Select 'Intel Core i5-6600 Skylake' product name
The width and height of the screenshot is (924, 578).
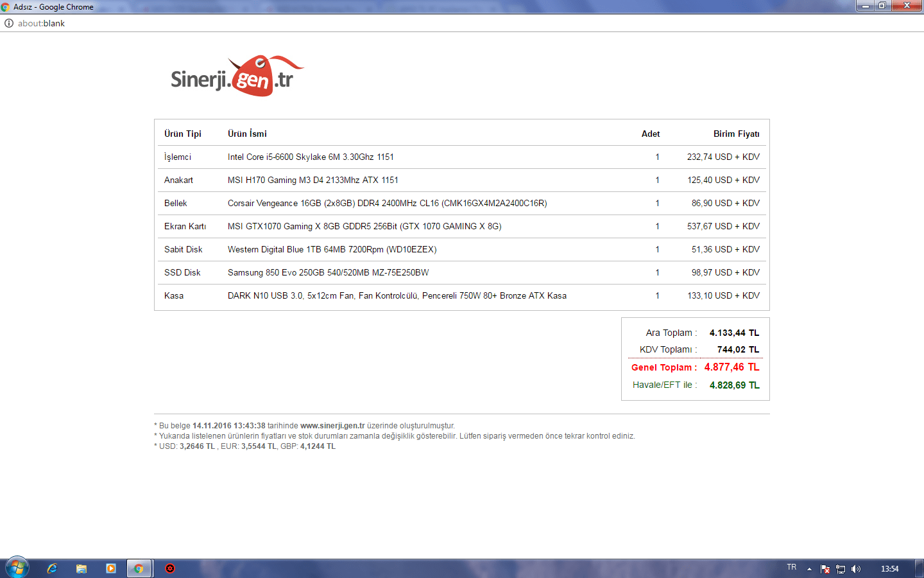click(311, 157)
